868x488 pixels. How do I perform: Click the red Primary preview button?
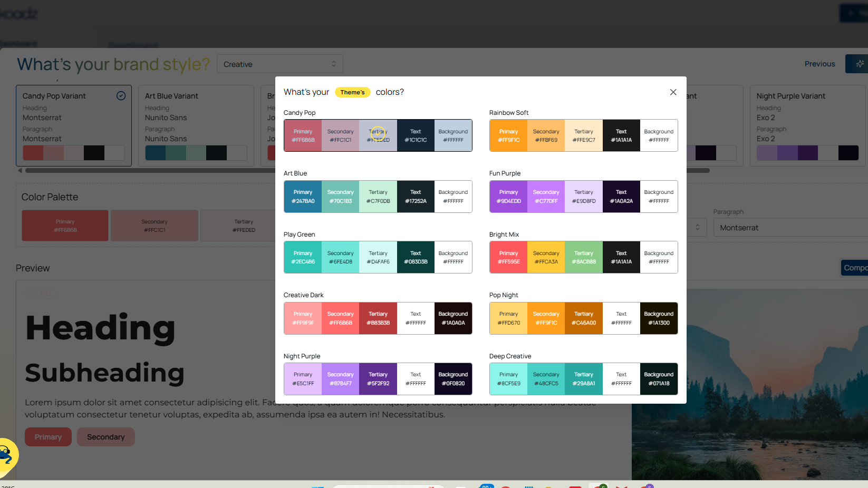pyautogui.click(x=48, y=437)
